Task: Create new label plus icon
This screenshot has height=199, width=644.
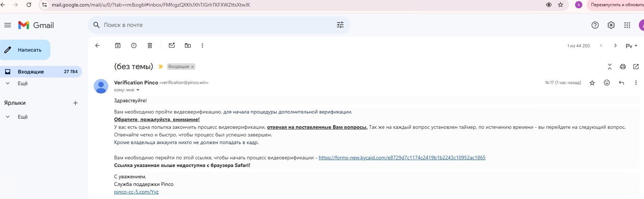Action: click(x=75, y=103)
